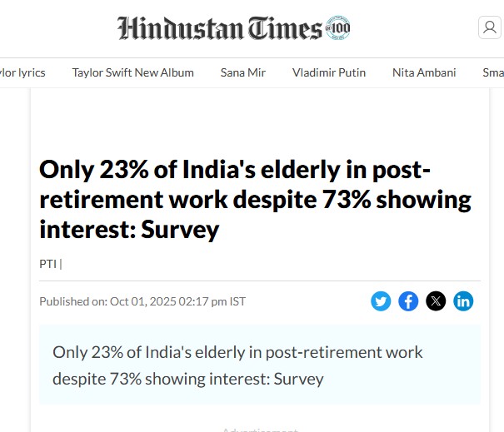Open the Taylor Swift New Album topic
This screenshot has width=504, height=432.
pyautogui.click(x=132, y=72)
